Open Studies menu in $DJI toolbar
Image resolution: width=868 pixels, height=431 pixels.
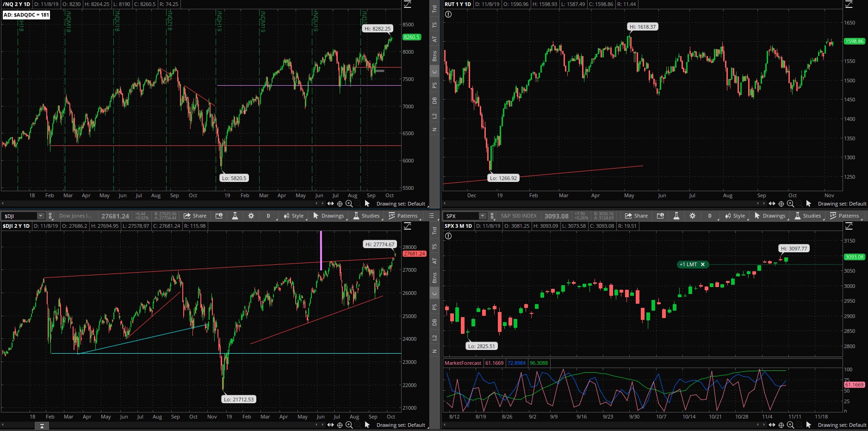(x=366, y=216)
